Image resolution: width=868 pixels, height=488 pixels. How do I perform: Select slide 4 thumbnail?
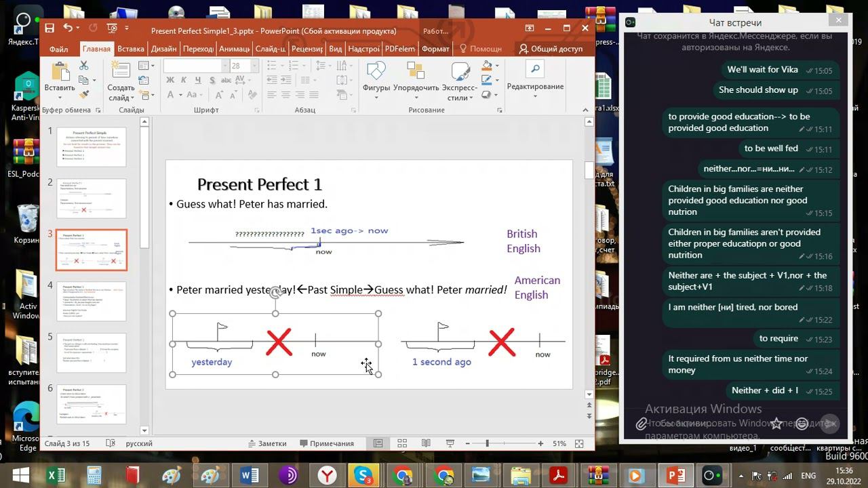pos(92,301)
